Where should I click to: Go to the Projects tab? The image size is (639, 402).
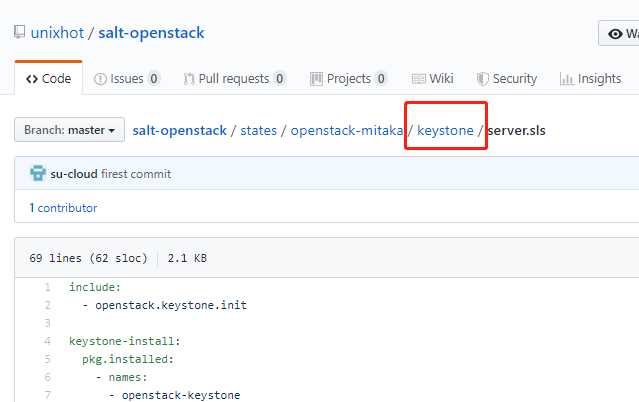point(348,78)
